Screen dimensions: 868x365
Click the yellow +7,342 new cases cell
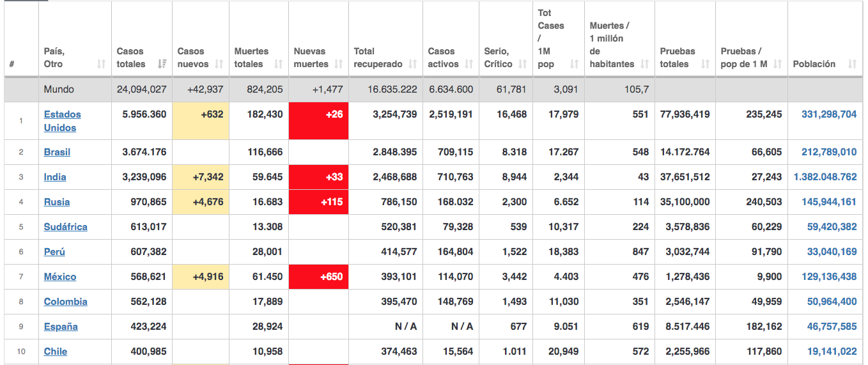[201, 177]
